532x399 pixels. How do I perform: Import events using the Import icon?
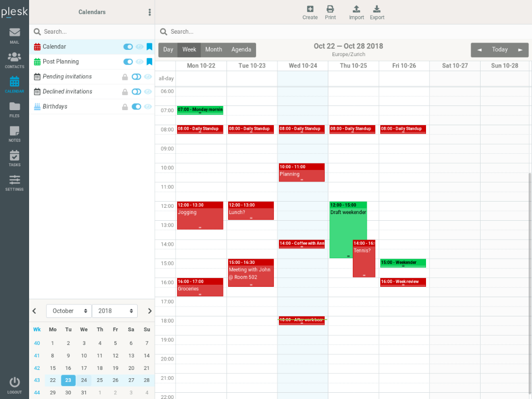(x=356, y=12)
